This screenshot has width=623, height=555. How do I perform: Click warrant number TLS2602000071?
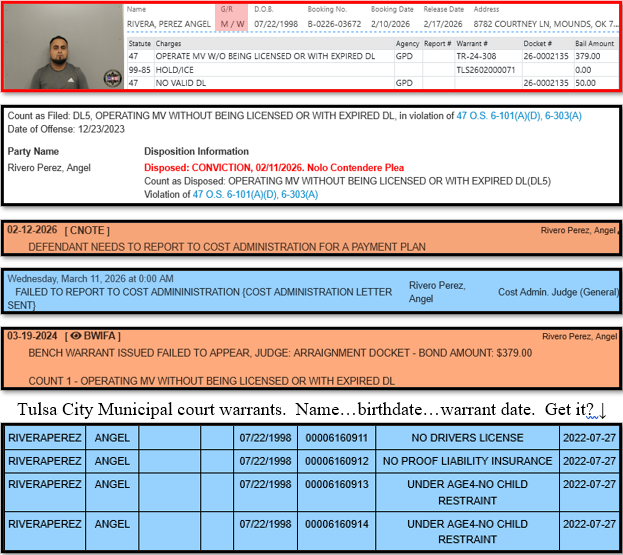tap(486, 70)
